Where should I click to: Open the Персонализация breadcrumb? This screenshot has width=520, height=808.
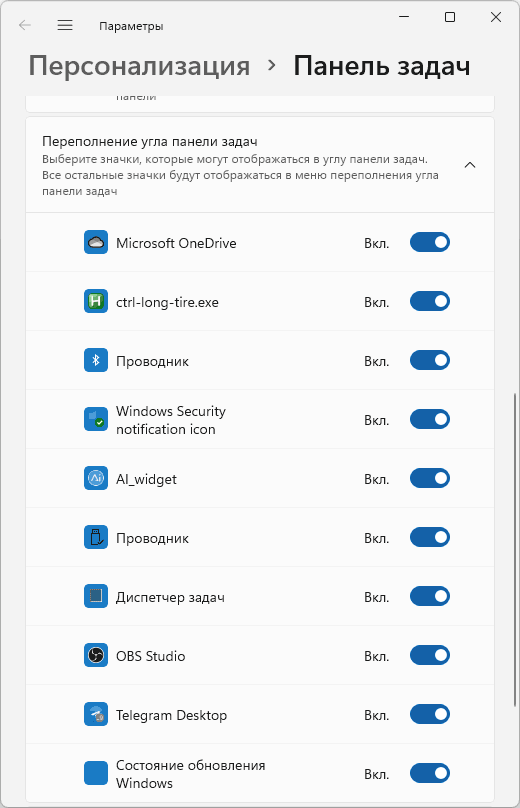[x=139, y=66]
